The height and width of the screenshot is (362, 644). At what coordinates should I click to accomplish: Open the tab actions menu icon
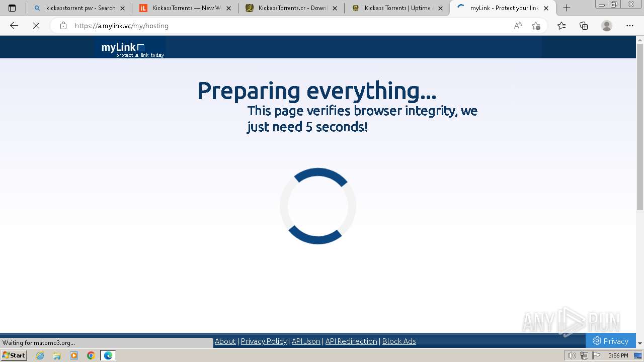pos(12,8)
